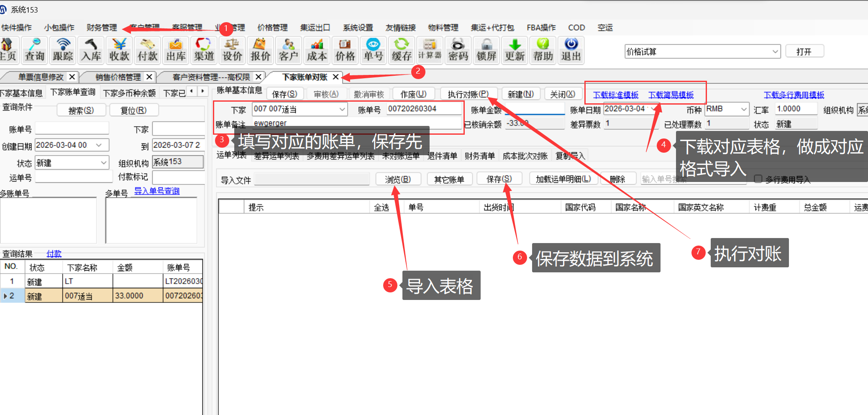Switch to the 差异运单列表 tab
Image resolution: width=868 pixels, height=415 pixels.
coord(276,156)
